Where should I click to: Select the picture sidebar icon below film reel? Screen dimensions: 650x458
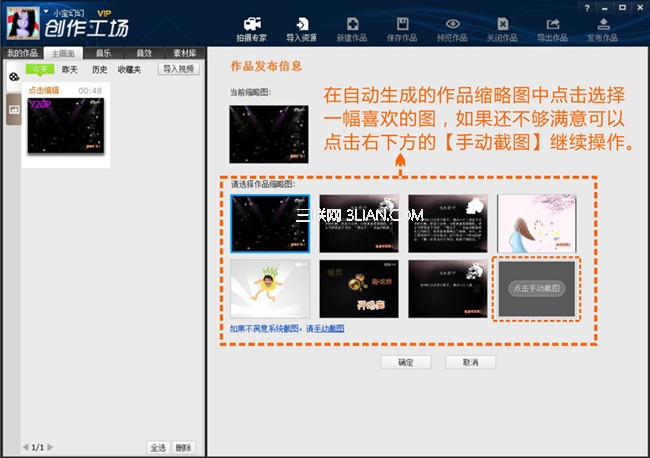point(14,109)
